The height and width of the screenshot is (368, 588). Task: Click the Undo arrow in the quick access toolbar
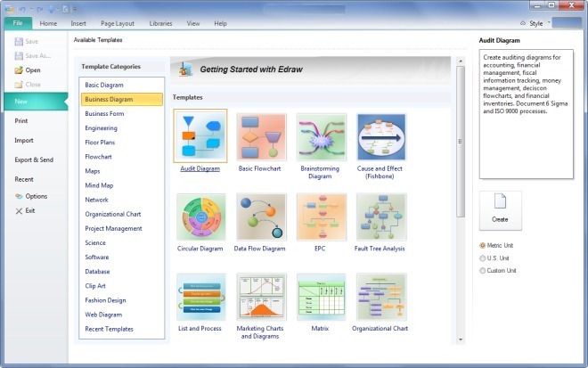[22, 9]
